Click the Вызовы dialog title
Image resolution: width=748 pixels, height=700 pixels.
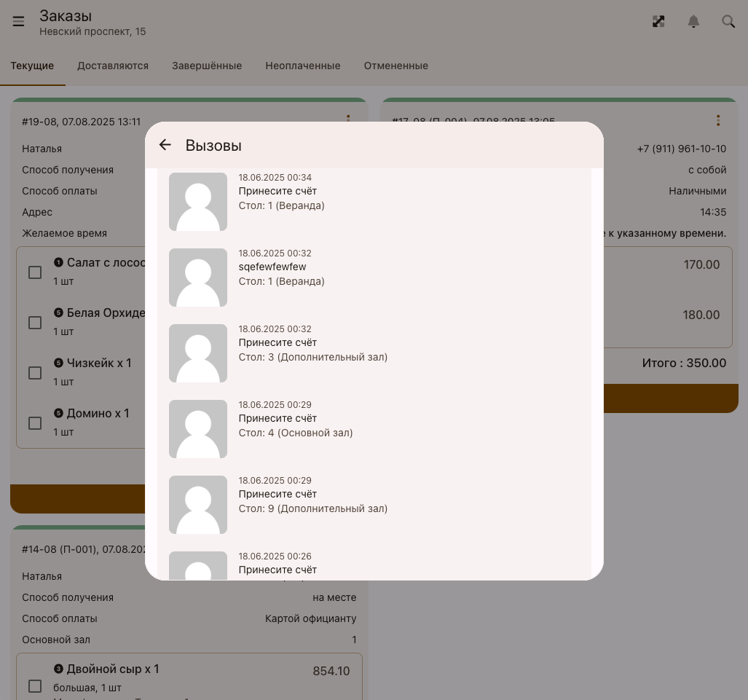(x=213, y=145)
